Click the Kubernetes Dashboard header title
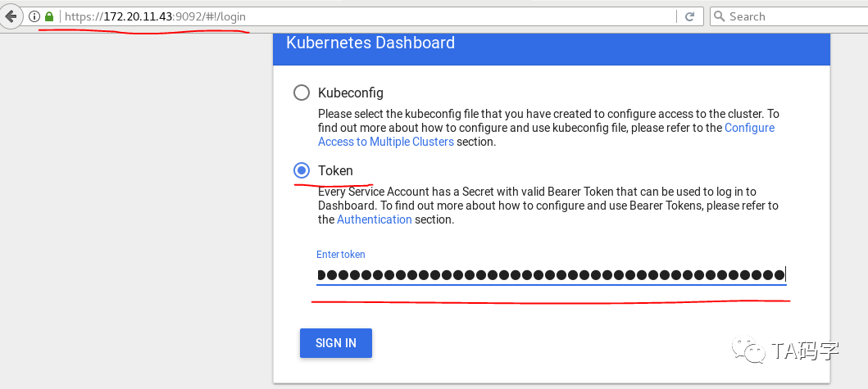Screen dimensions: 868x389 pos(370,43)
